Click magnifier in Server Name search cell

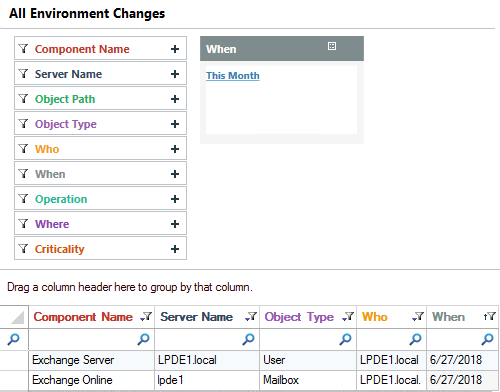249,339
